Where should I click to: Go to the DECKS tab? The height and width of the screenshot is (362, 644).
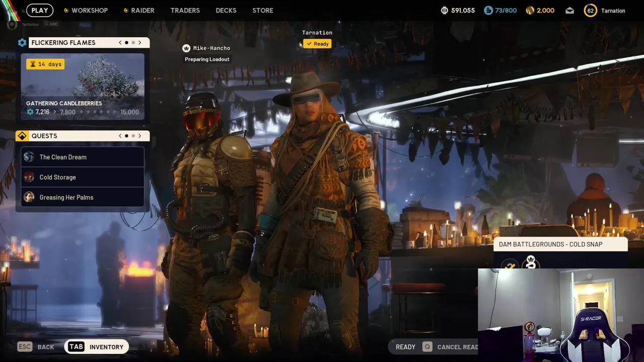226,10
